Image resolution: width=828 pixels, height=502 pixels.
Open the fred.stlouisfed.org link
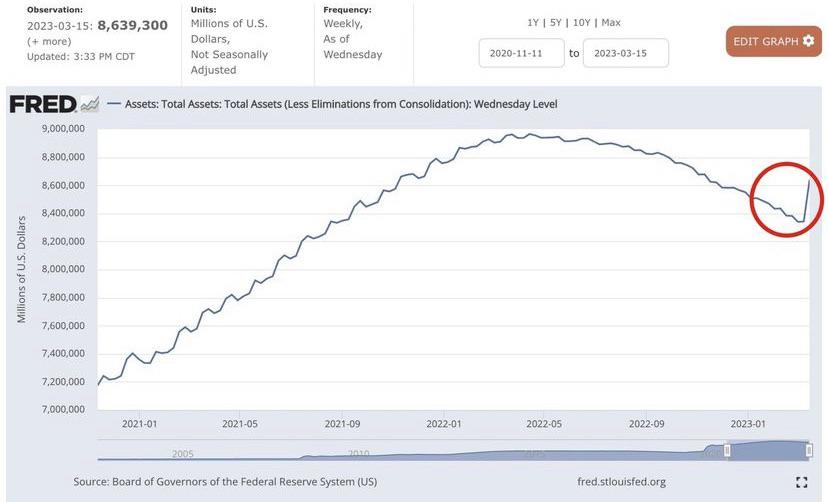click(621, 482)
